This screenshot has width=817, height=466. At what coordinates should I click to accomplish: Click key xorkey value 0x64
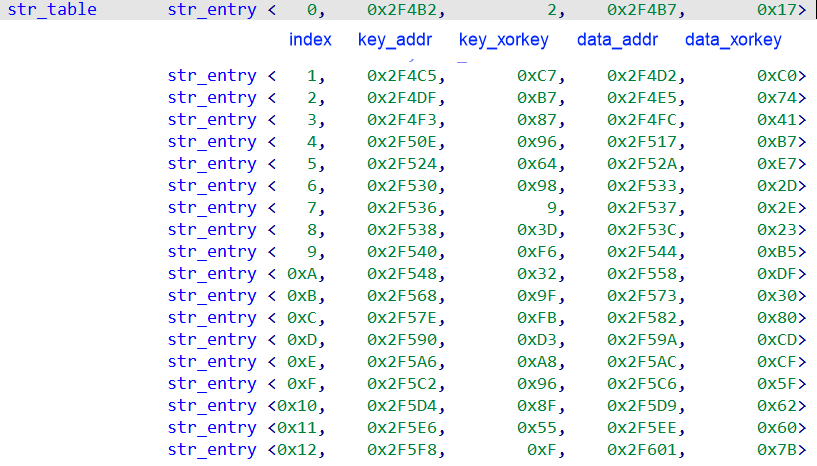[536, 163]
